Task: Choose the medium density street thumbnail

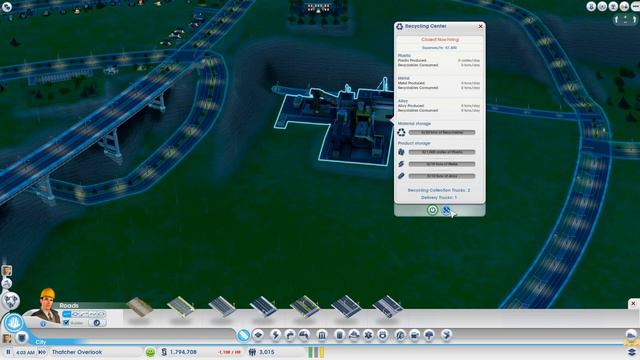Action: pyautogui.click(x=222, y=307)
